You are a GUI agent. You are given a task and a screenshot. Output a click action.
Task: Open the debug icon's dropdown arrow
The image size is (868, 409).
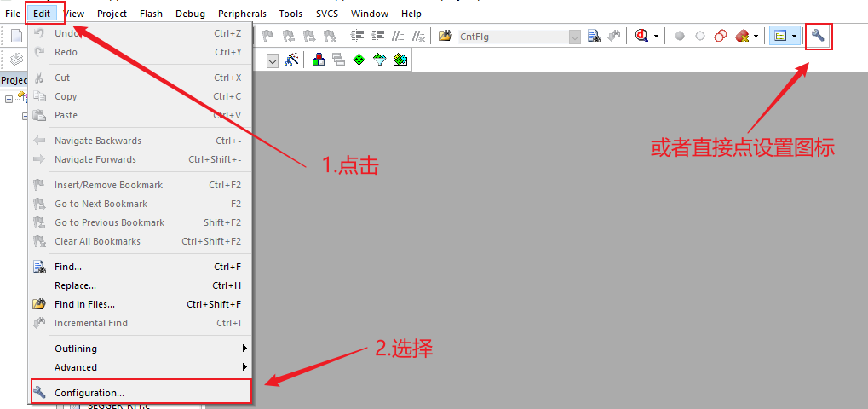pyautogui.click(x=657, y=37)
